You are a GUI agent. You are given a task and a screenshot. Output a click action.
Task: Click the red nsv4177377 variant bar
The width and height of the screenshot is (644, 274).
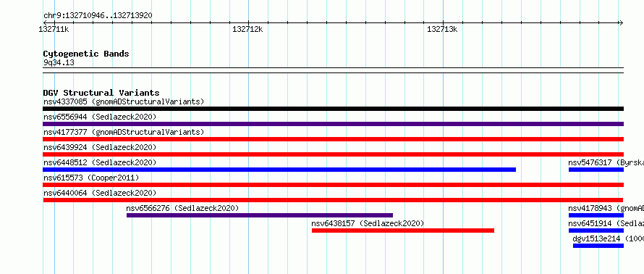[333, 139]
